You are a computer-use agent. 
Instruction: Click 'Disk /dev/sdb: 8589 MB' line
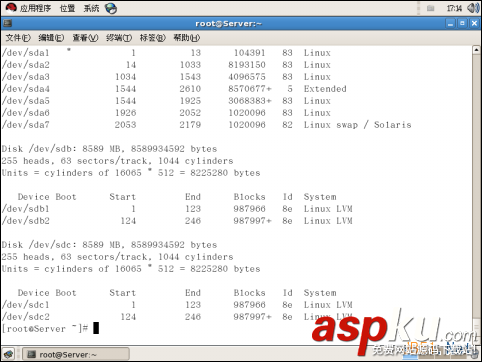(x=109, y=149)
